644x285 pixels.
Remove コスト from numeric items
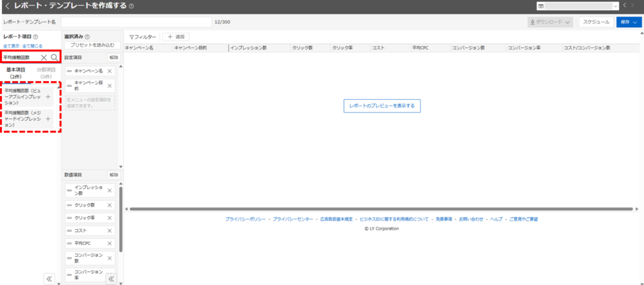pos(109,230)
